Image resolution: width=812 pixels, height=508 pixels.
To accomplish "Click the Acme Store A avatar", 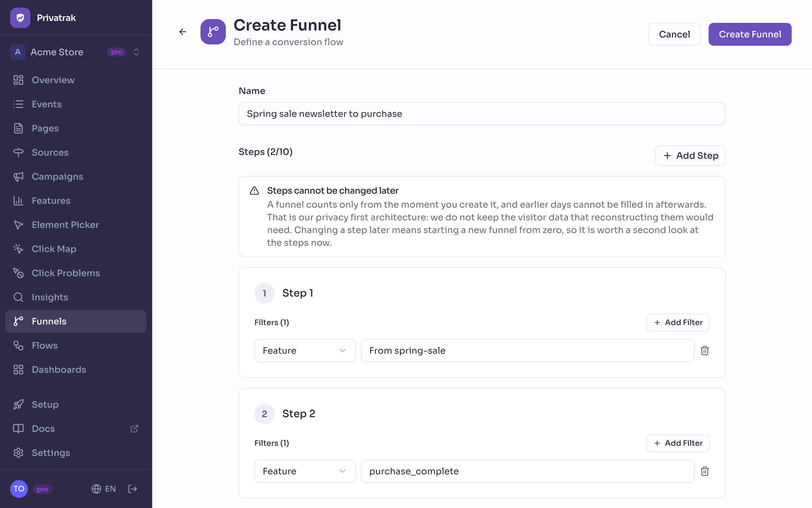I will [x=18, y=52].
